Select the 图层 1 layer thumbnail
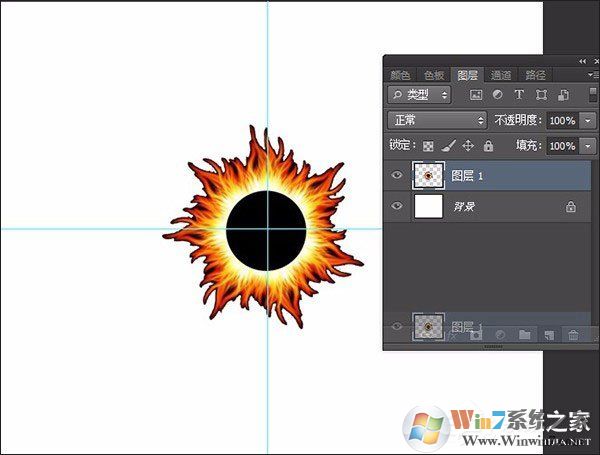Image resolution: width=600 pixels, height=455 pixels. tap(428, 175)
